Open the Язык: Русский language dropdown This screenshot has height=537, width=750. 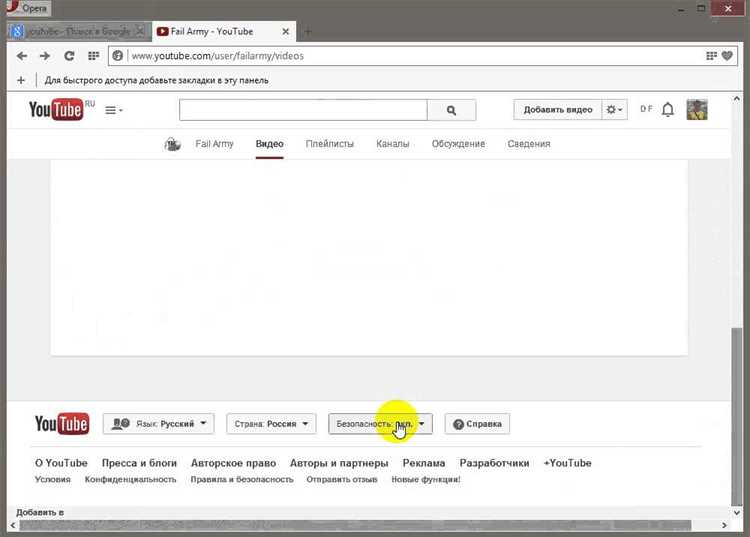(x=158, y=424)
